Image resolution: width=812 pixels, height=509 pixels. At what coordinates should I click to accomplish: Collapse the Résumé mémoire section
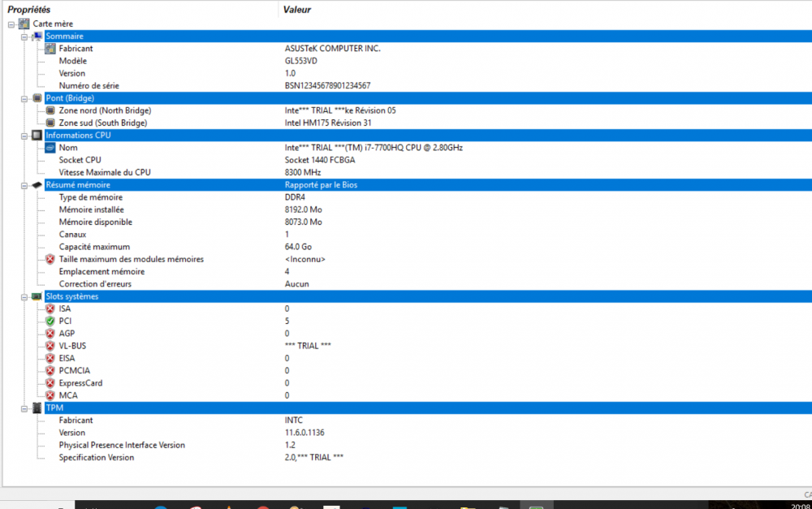coord(24,185)
